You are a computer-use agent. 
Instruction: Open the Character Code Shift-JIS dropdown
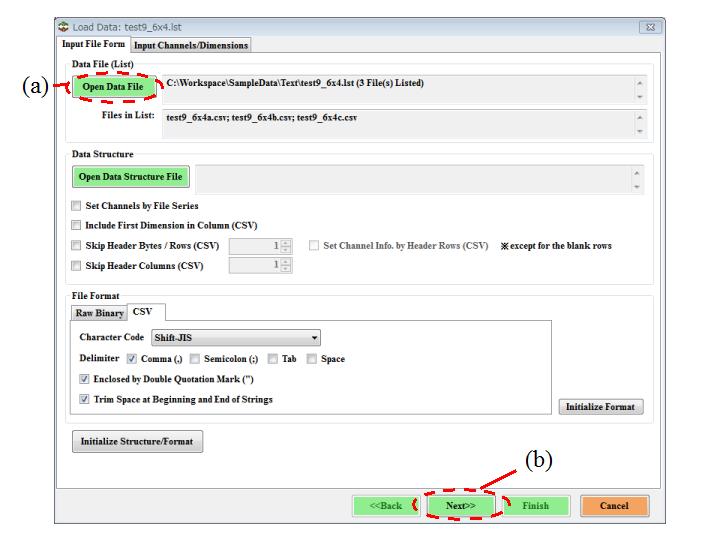[236, 338]
